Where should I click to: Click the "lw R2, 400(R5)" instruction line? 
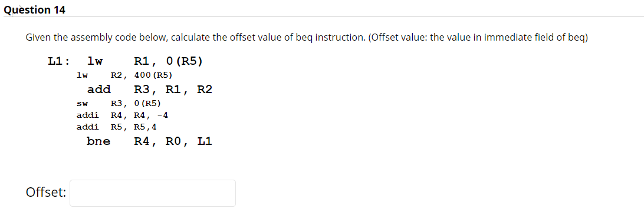coord(124,75)
